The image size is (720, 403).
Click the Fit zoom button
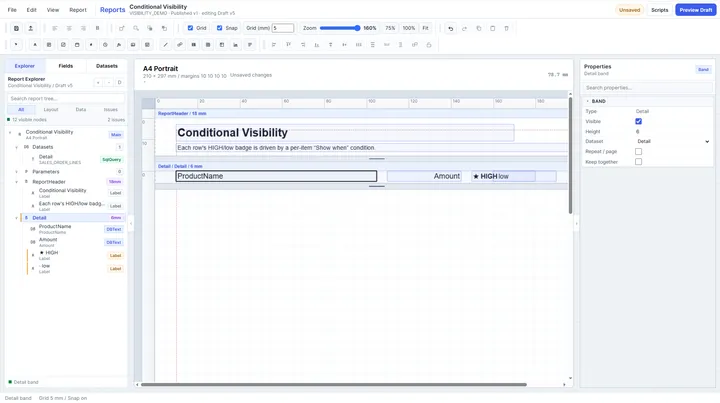click(x=426, y=28)
